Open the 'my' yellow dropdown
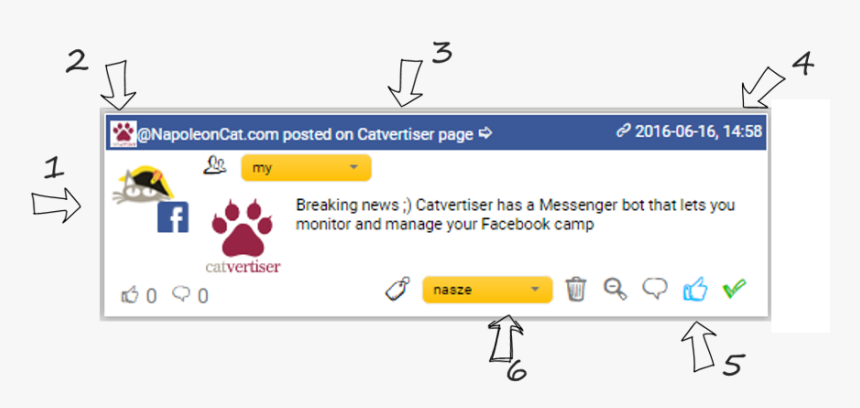 coord(306,168)
